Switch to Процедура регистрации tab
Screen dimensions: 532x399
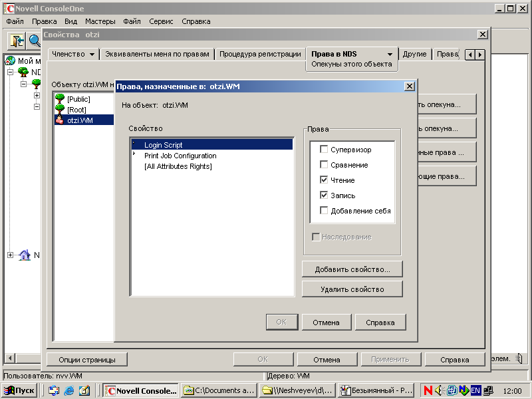point(260,55)
